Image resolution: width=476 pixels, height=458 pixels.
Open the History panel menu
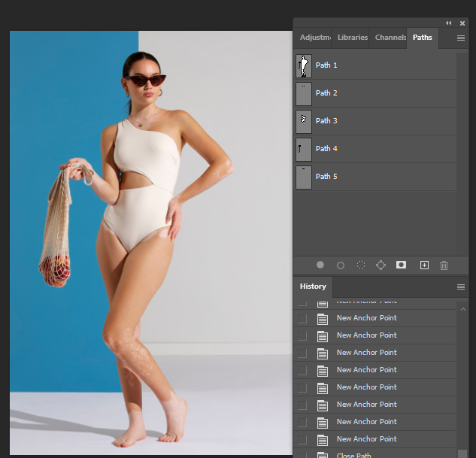461,287
